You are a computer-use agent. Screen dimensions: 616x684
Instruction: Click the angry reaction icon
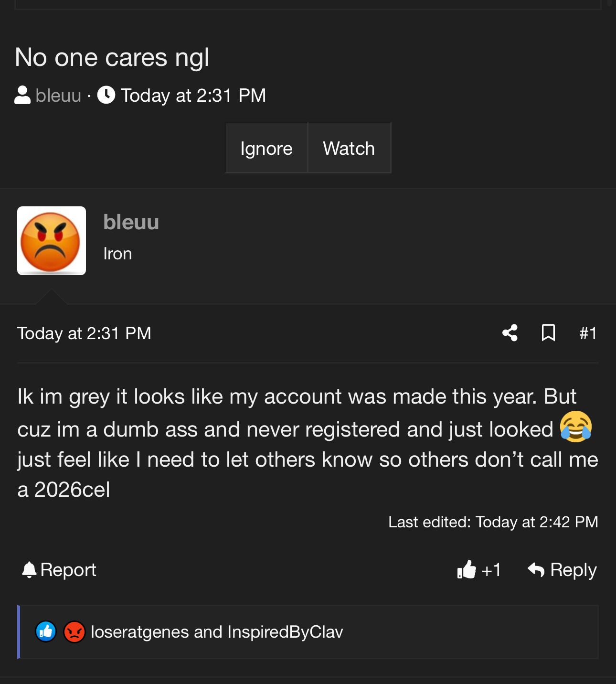click(74, 632)
